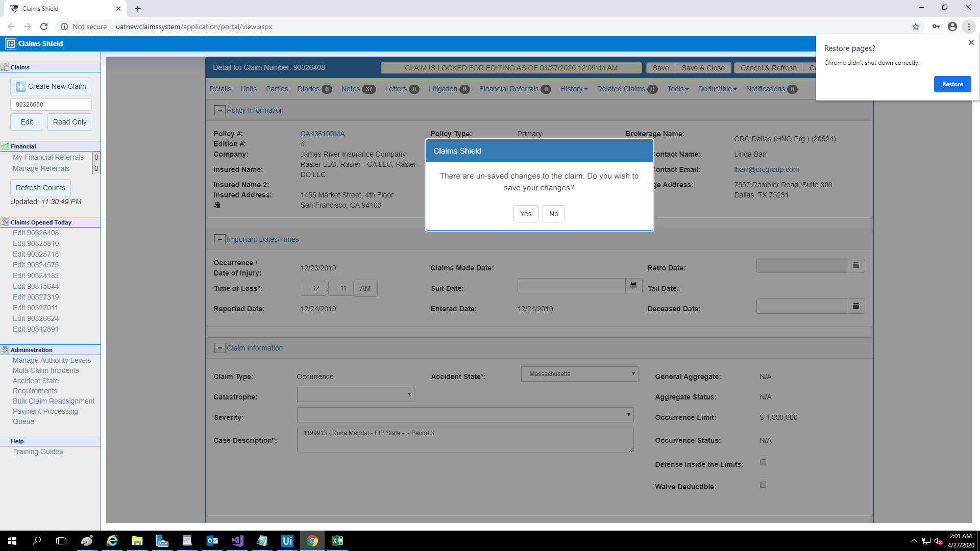This screenshot has width=980, height=551.
Task: Open Outlook from the taskbar
Action: click(x=212, y=541)
